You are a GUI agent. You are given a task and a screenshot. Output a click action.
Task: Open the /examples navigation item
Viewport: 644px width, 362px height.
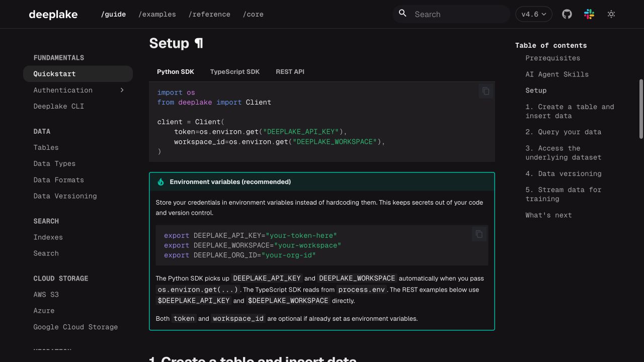pos(157,14)
